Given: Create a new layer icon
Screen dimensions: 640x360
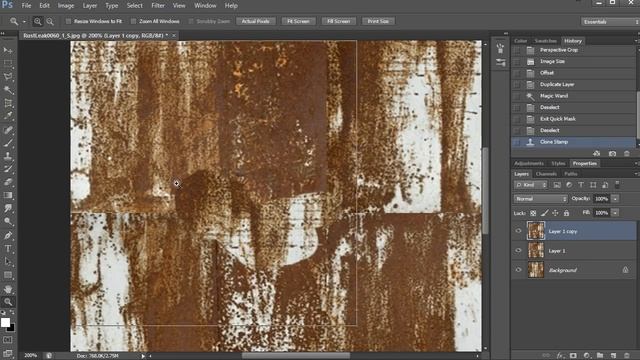Looking at the screenshot, I should (x=613, y=356).
